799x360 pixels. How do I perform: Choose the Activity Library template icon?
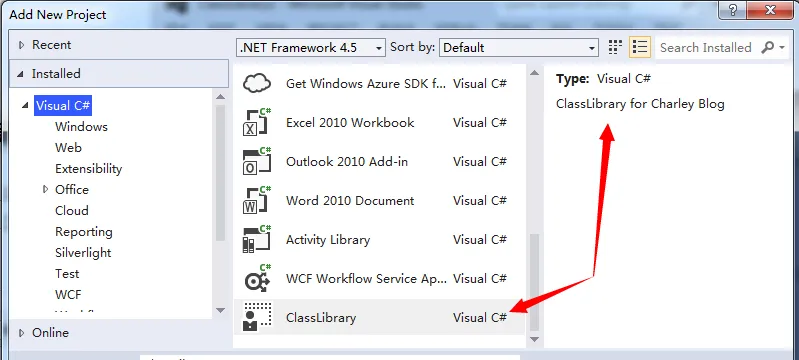pyautogui.click(x=257, y=240)
